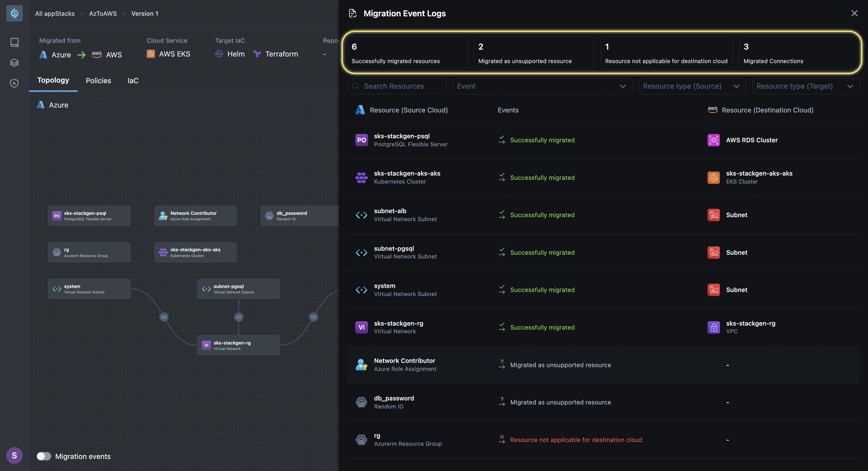Click the 'Resource (Destination Cloud)' column header
868x471 pixels.
768,110
